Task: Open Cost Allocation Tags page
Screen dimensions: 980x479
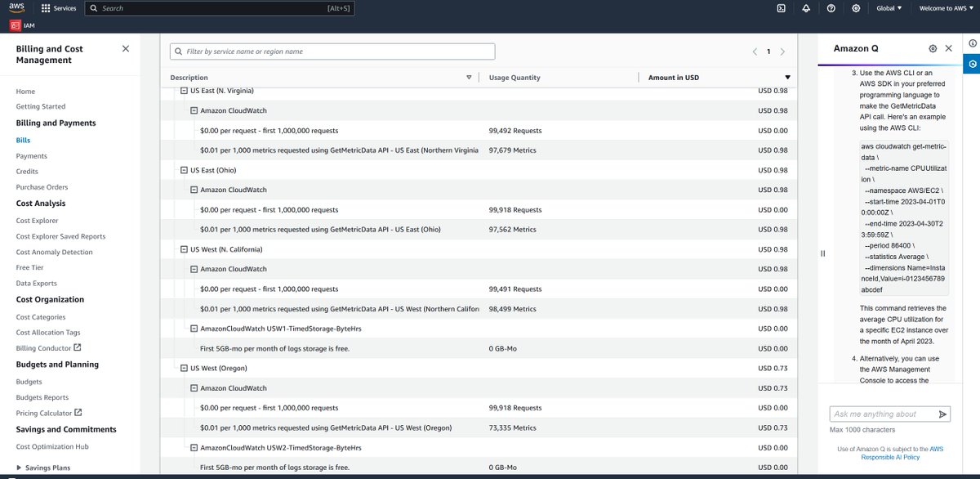Action: coord(48,333)
